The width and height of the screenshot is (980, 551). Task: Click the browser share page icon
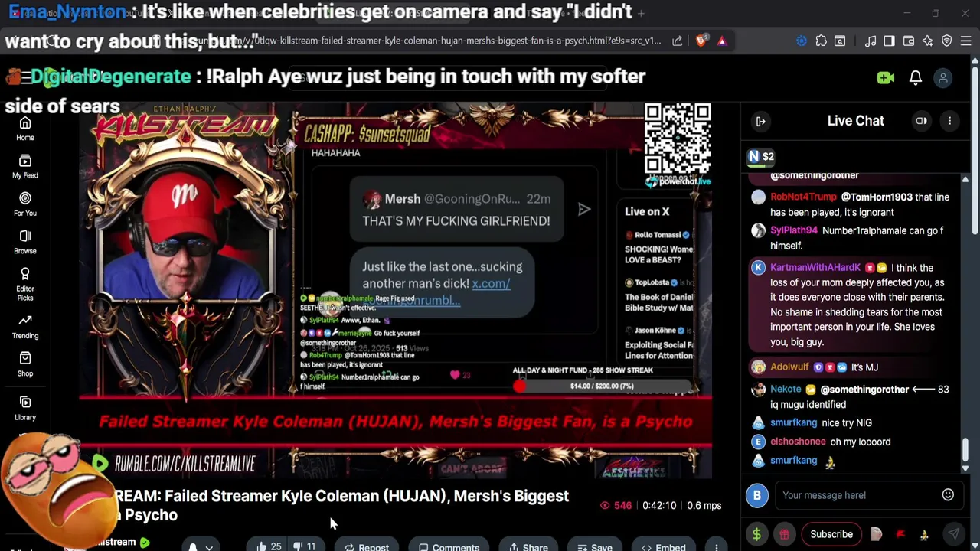tap(678, 41)
